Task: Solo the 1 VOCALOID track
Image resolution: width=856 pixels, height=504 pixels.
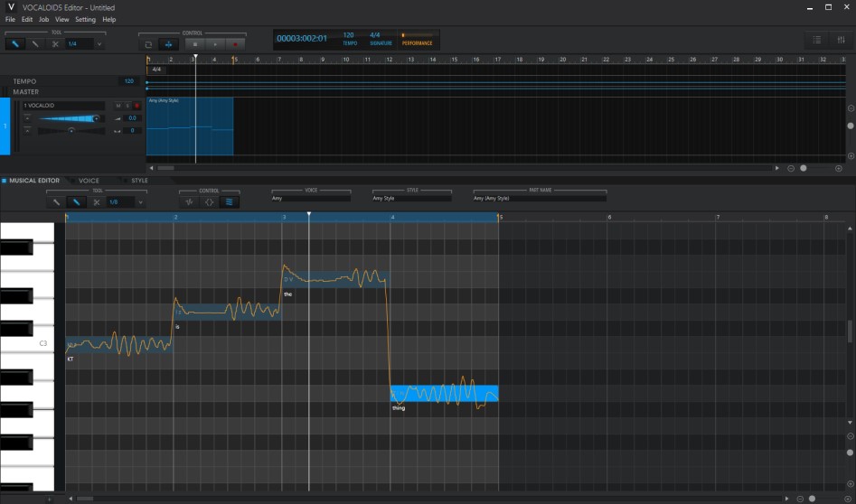Action: click(127, 106)
